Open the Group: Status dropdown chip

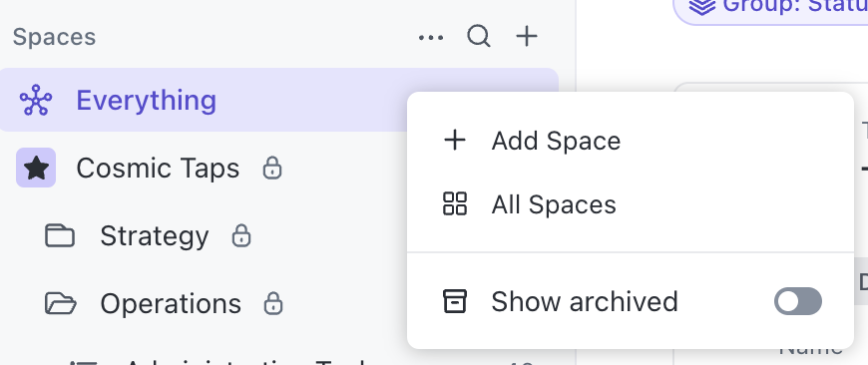770,8
